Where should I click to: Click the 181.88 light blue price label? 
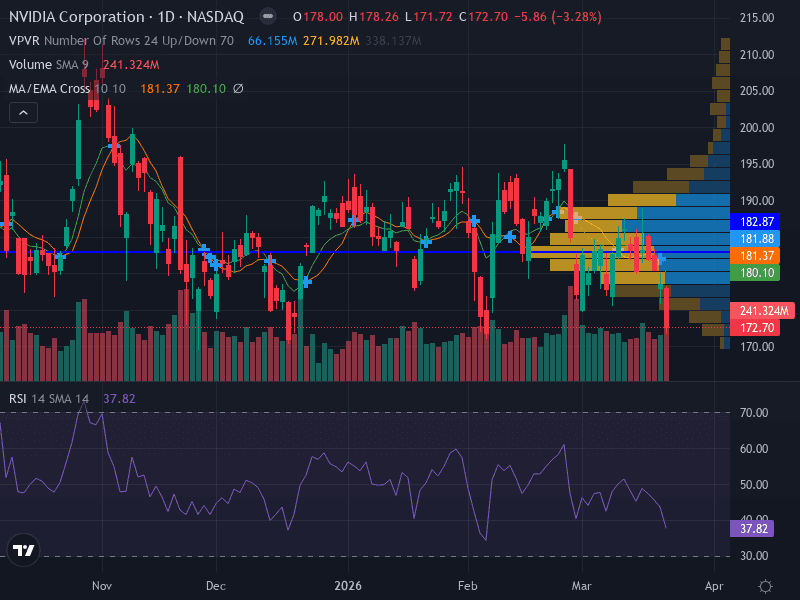coord(756,239)
